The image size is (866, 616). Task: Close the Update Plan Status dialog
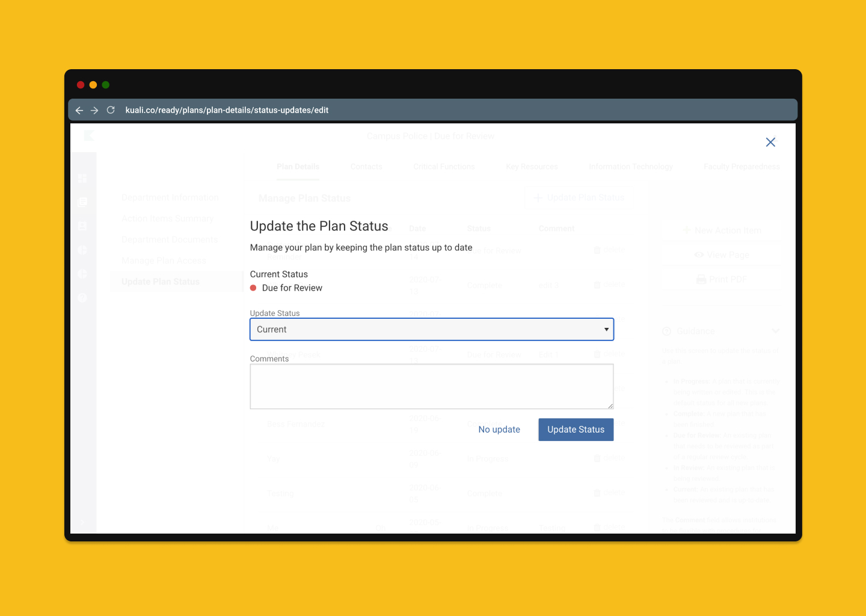click(770, 142)
